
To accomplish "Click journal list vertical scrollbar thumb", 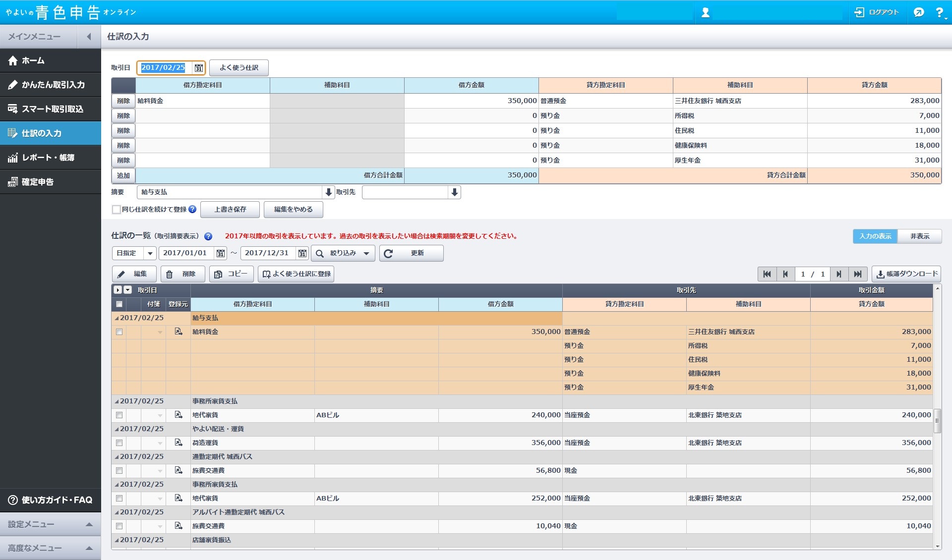I will point(937,421).
